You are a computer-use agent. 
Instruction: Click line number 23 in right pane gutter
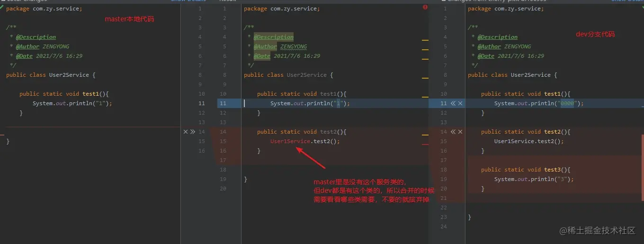(x=443, y=217)
